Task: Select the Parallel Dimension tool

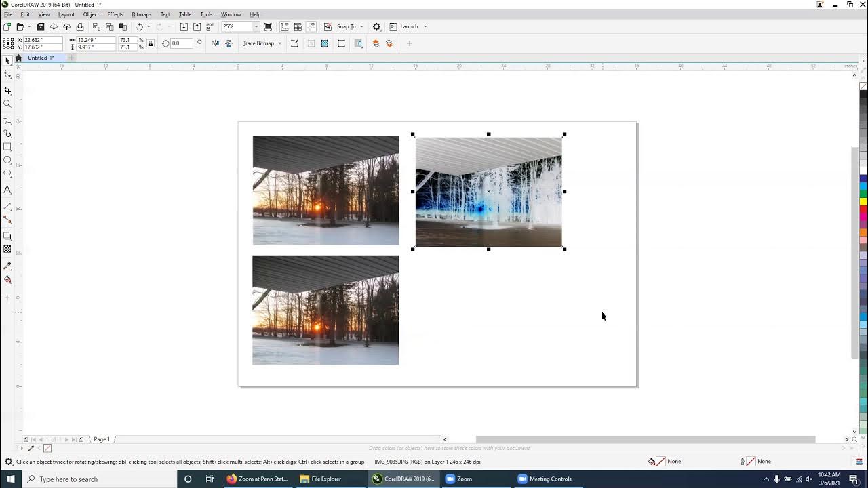Action: 7,206
